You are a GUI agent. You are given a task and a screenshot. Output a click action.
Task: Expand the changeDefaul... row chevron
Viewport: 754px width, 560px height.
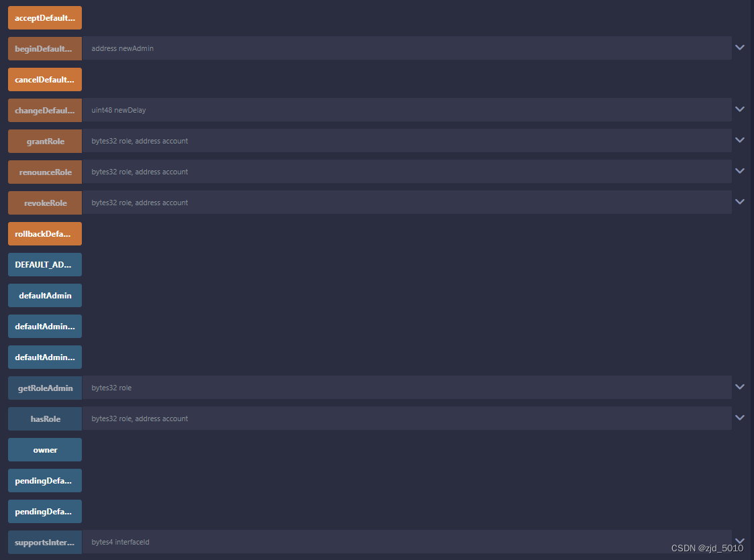pos(739,109)
